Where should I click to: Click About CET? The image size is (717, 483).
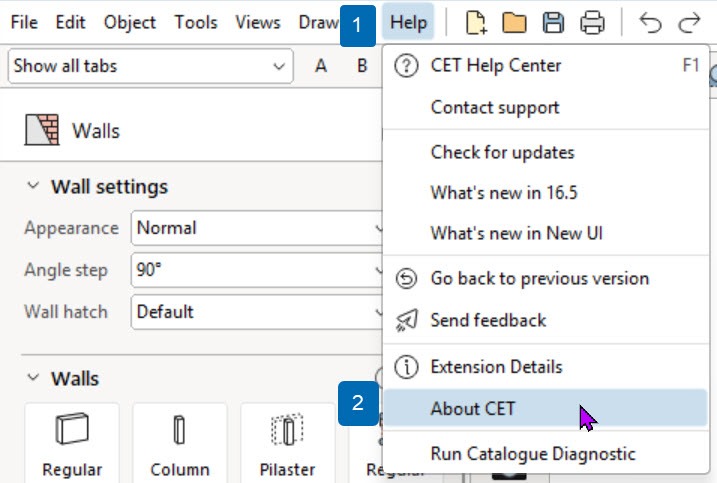coord(546,408)
